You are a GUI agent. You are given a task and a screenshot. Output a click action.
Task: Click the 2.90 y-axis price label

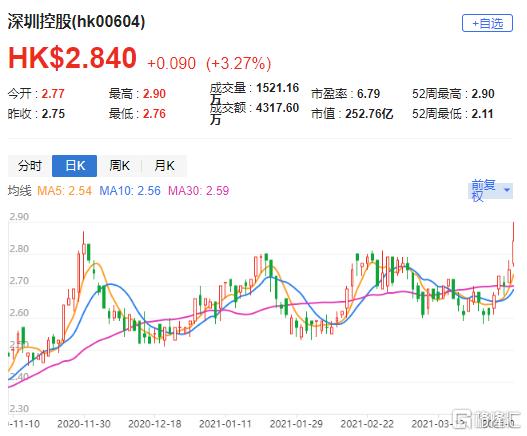(19, 217)
